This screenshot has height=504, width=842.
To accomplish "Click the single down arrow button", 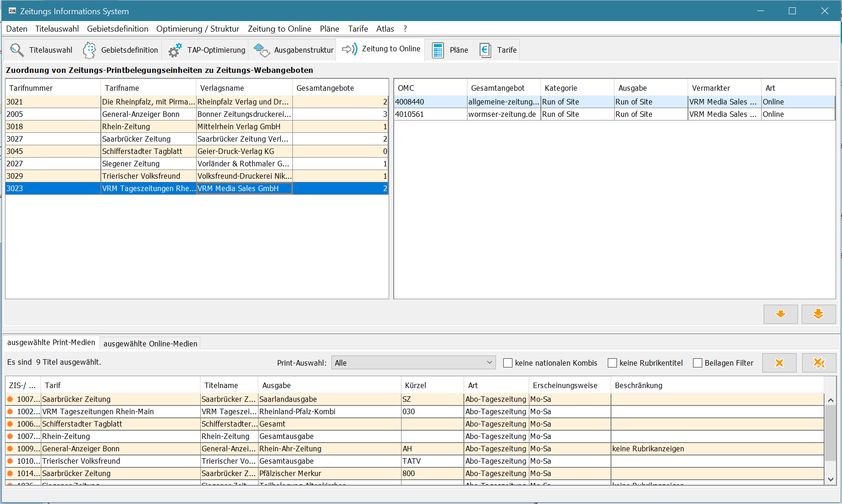I will click(780, 314).
